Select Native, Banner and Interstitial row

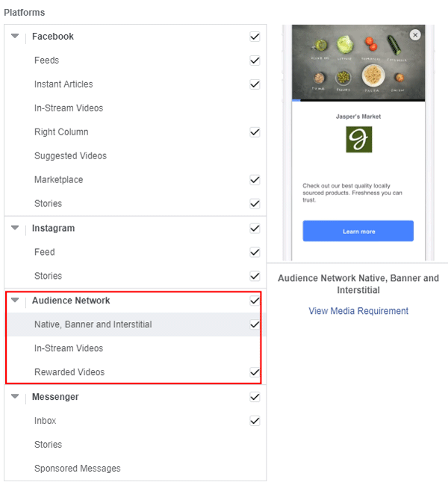click(93, 324)
